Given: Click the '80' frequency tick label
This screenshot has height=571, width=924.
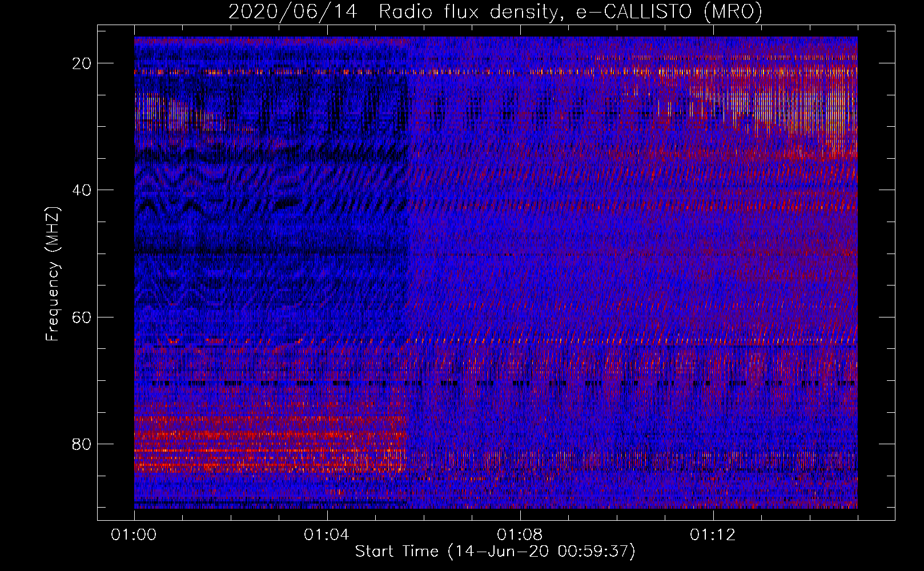Looking at the screenshot, I should point(82,444).
